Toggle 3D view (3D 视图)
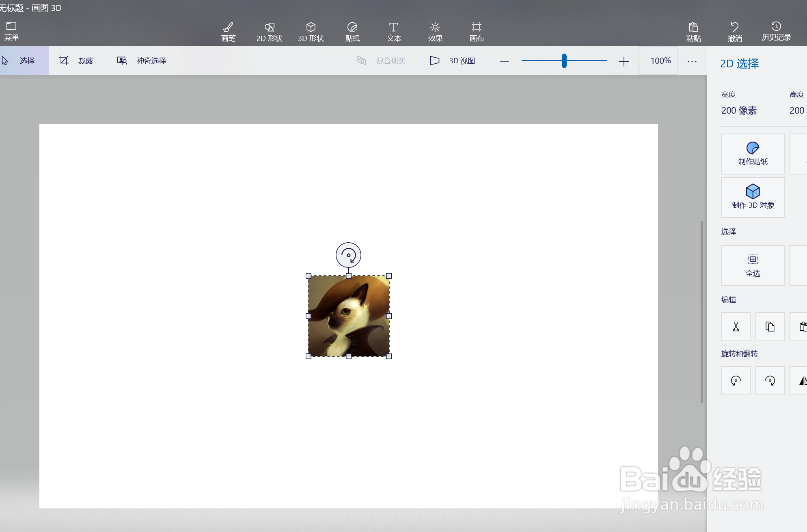The height and width of the screenshot is (532, 807). [453, 60]
